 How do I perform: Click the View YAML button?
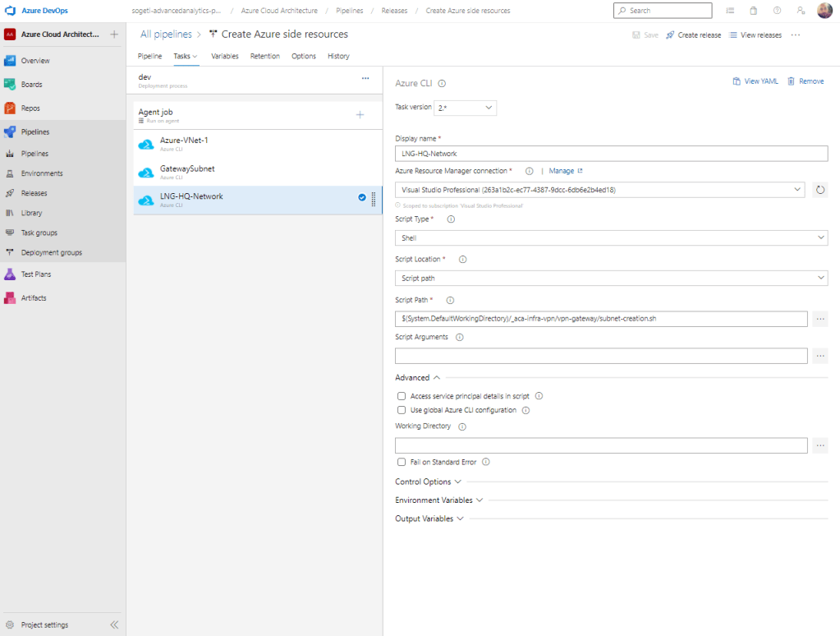point(755,81)
